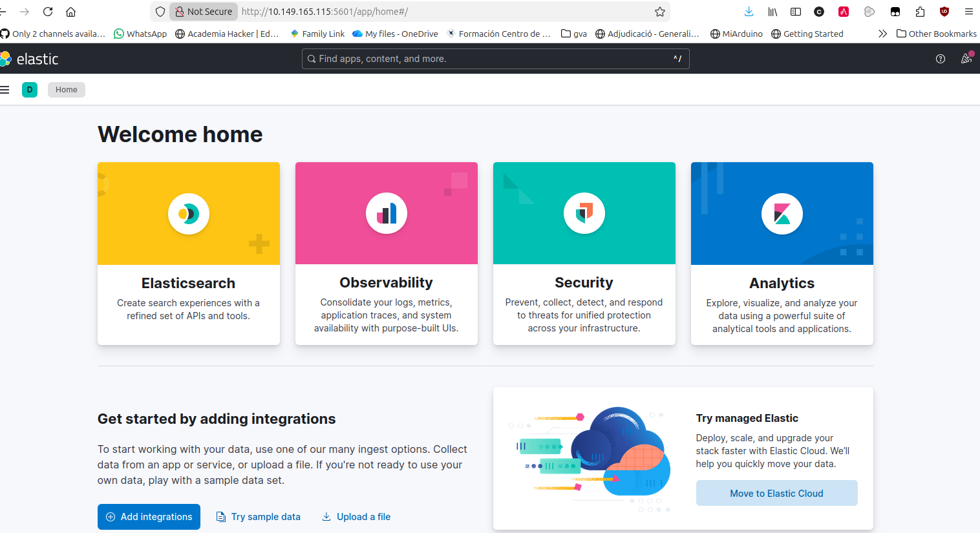The width and height of the screenshot is (980, 533).
Task: Click Add integrations button
Action: [x=149, y=517]
